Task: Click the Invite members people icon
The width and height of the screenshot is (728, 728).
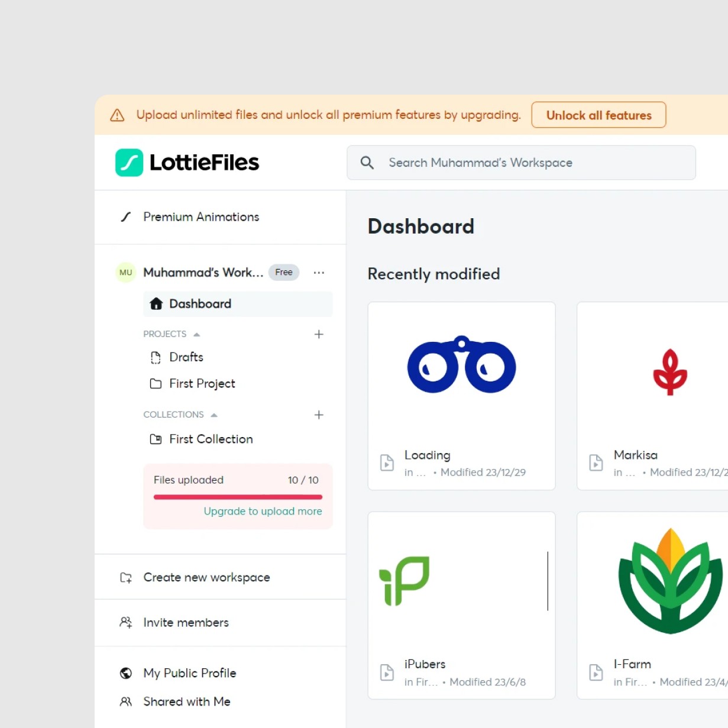Action: [x=126, y=623]
